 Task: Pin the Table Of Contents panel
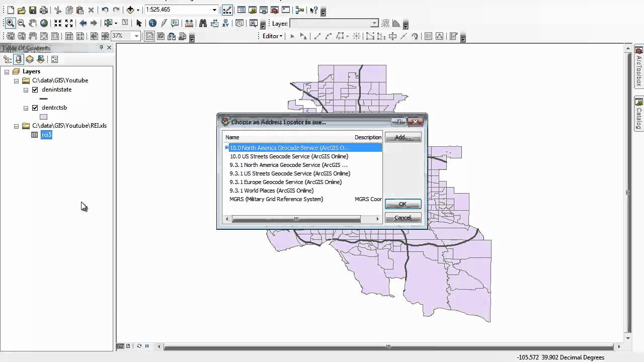[101, 47]
